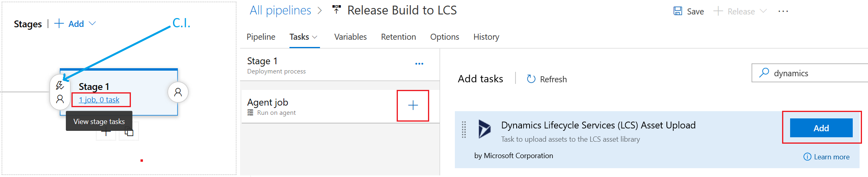
Task: Click the Add tasks heading
Action: 480,79
